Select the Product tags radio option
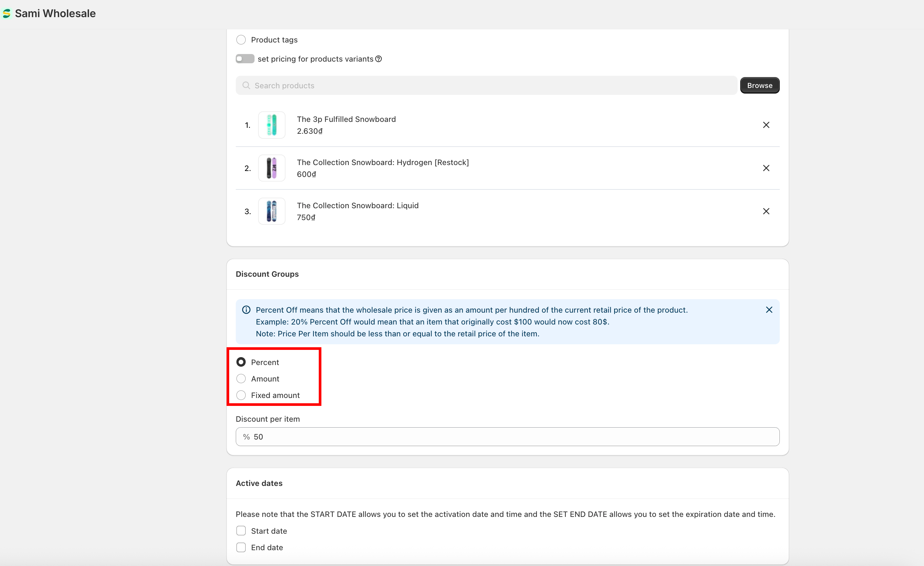This screenshot has width=924, height=566. tap(241, 40)
